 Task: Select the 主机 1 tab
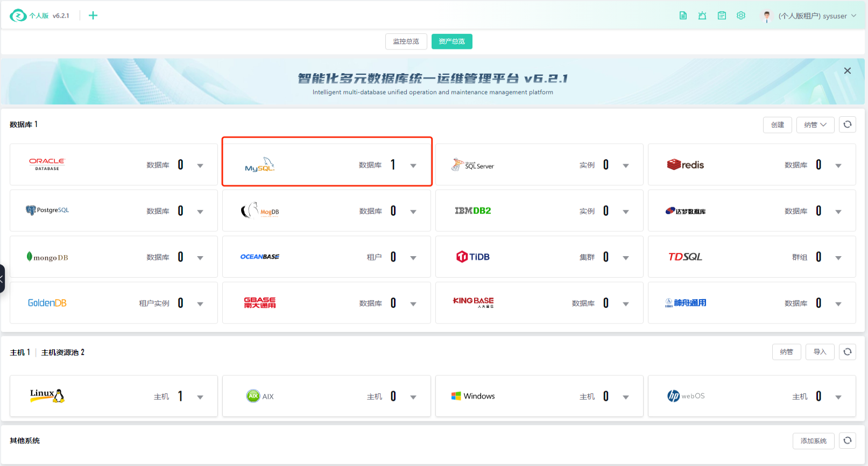20,352
